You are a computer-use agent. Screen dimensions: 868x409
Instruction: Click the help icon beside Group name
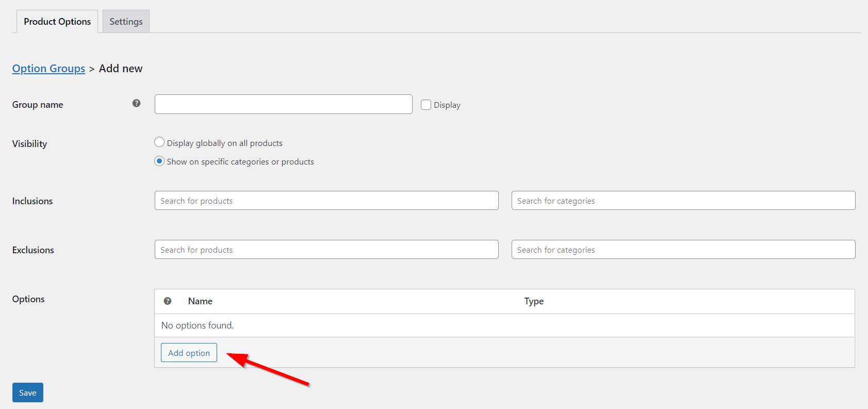coord(136,103)
